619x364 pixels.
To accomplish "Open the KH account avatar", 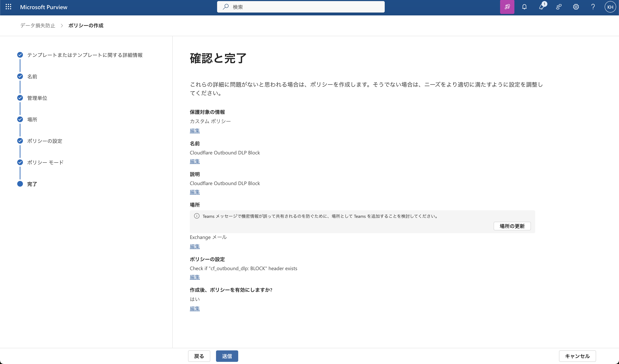I will 610,7.
